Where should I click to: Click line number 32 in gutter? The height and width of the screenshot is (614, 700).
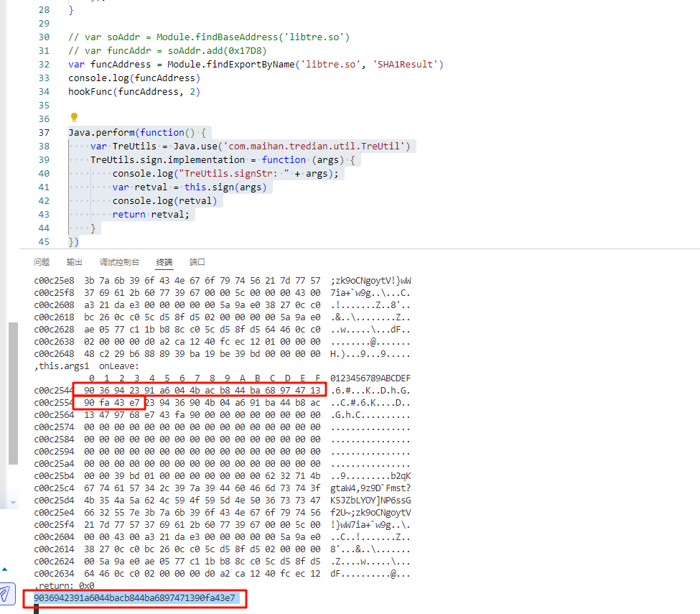pos(44,65)
